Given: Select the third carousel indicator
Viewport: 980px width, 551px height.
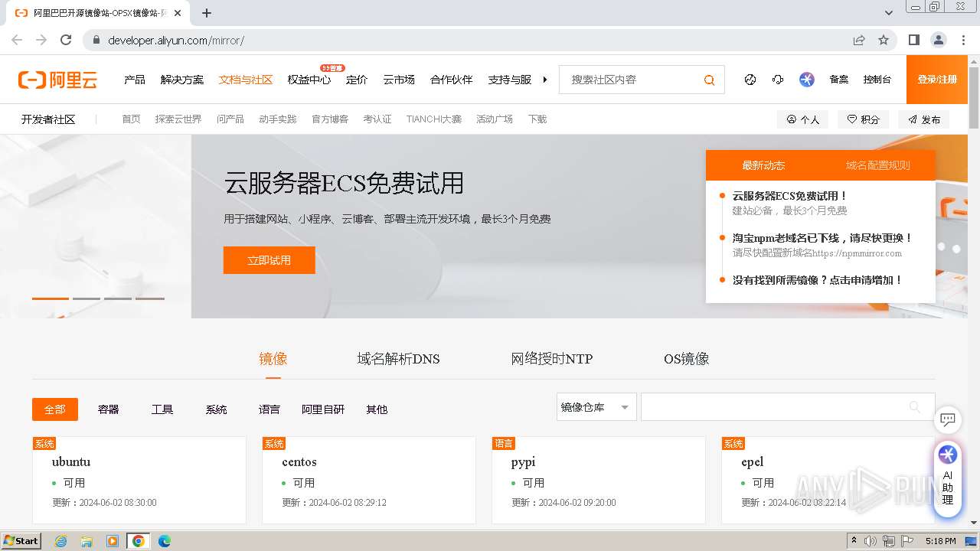Looking at the screenshot, I should coord(118,298).
